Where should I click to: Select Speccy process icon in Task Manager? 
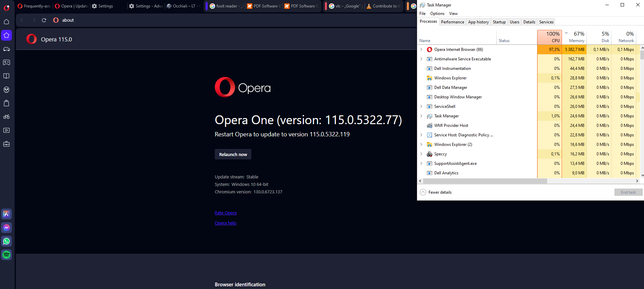[430, 154]
